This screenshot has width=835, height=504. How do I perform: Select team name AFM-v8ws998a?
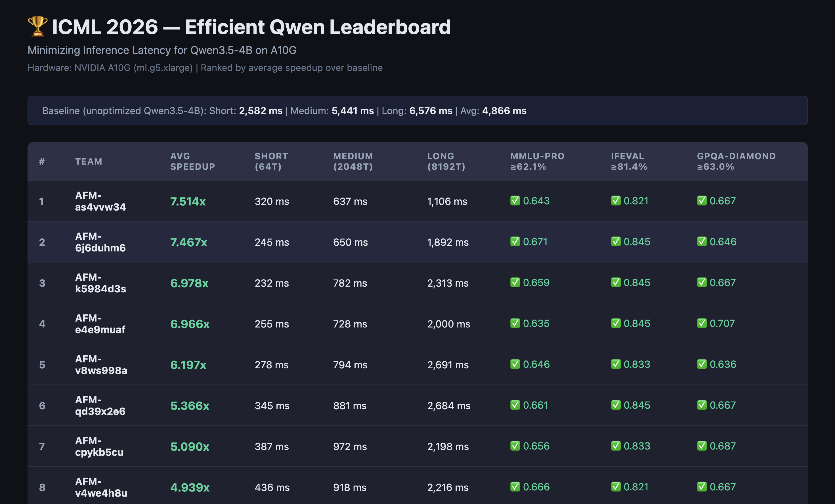(x=101, y=364)
